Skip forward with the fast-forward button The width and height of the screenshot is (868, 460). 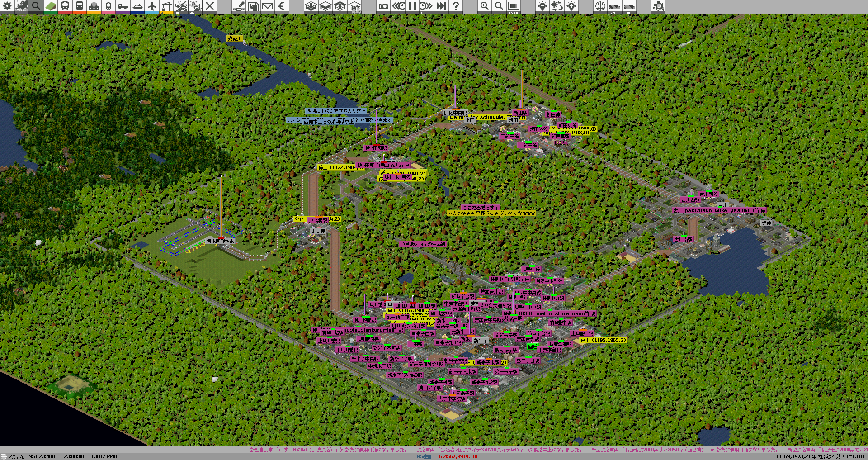point(441,6)
